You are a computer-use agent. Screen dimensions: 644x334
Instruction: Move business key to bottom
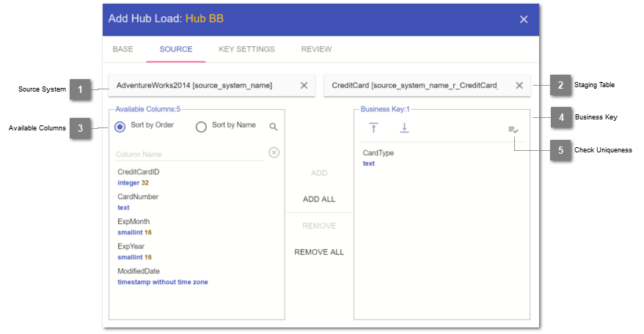[x=404, y=128]
